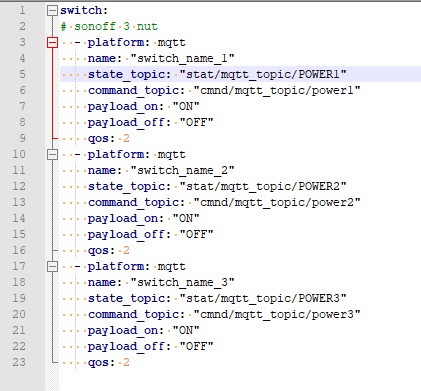Click 'platform: mqtt' on line 10
The height and width of the screenshot is (391, 421).
[137, 155]
